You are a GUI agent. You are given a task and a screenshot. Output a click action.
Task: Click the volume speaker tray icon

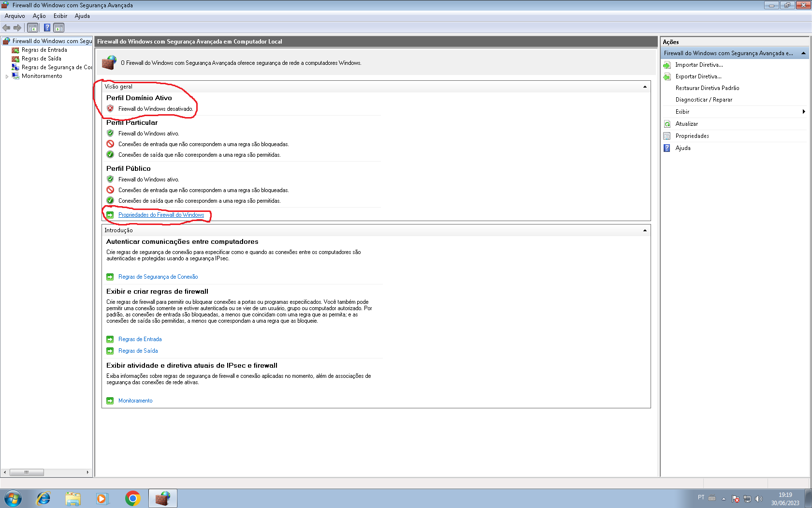pos(759,499)
